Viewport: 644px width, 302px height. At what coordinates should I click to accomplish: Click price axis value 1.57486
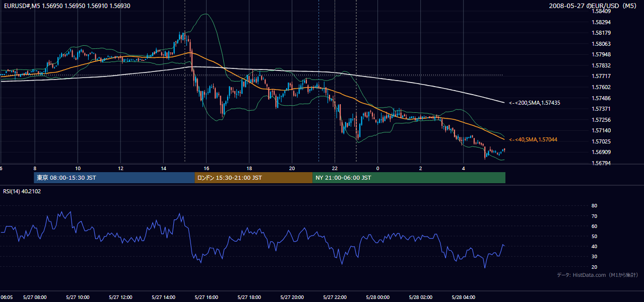[x=602, y=98]
